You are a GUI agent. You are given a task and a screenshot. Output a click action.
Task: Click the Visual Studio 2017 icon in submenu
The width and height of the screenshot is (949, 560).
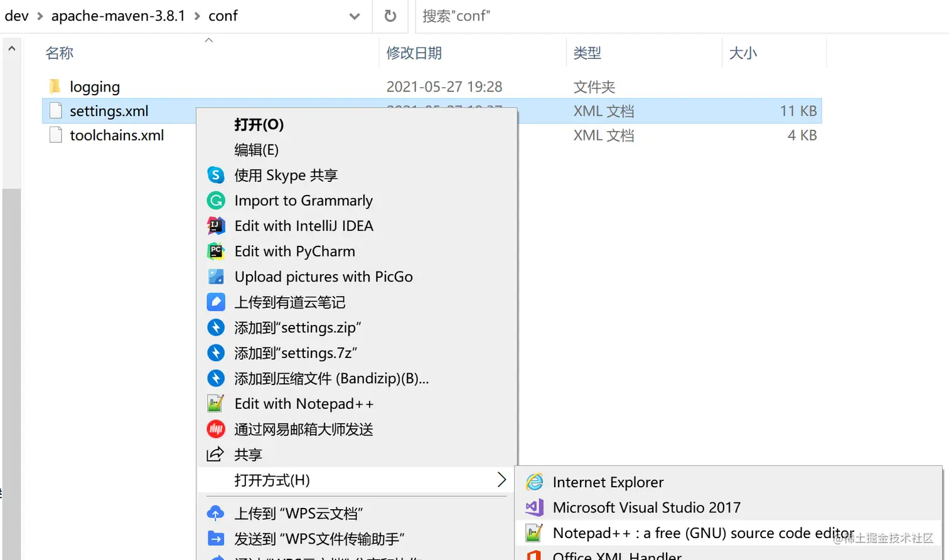tap(535, 507)
